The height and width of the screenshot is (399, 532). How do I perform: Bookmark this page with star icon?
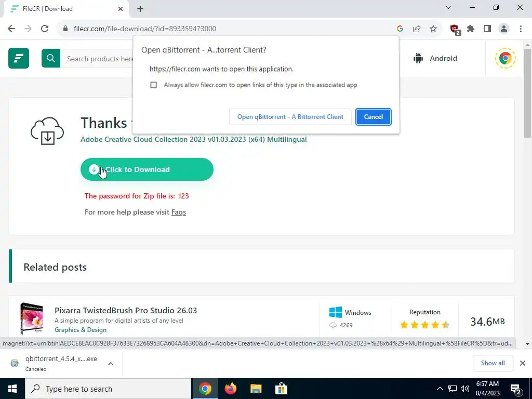click(433, 29)
